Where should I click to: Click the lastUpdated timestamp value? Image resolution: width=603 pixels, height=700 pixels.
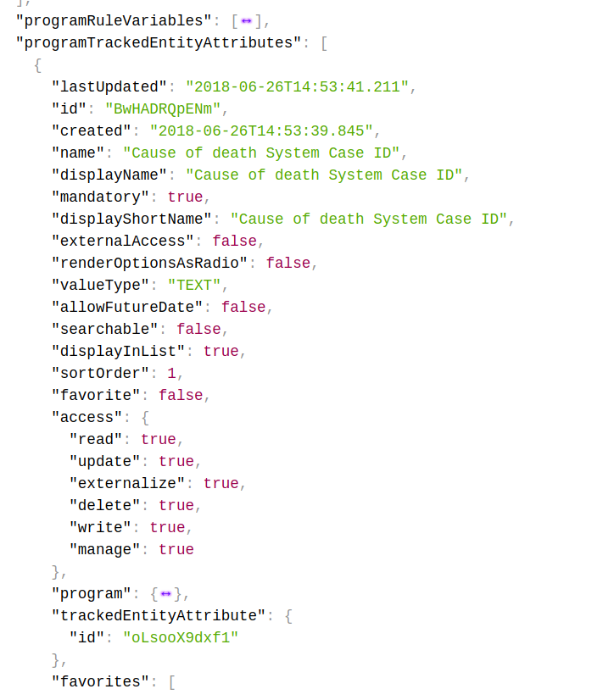point(297,87)
